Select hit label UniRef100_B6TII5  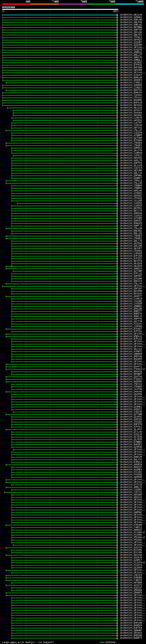(131, 210)
